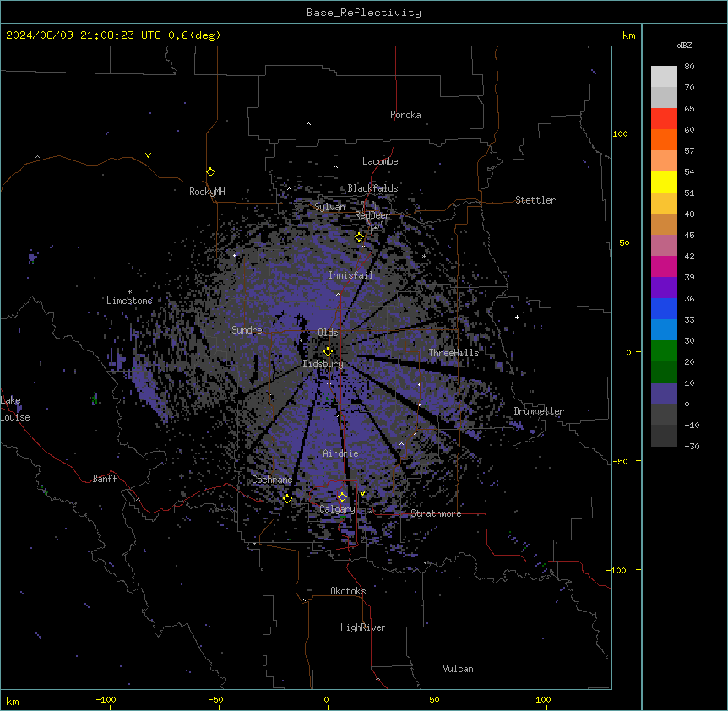728x711 pixels.
Task: Click the Stettler city label
Action: 535,200
